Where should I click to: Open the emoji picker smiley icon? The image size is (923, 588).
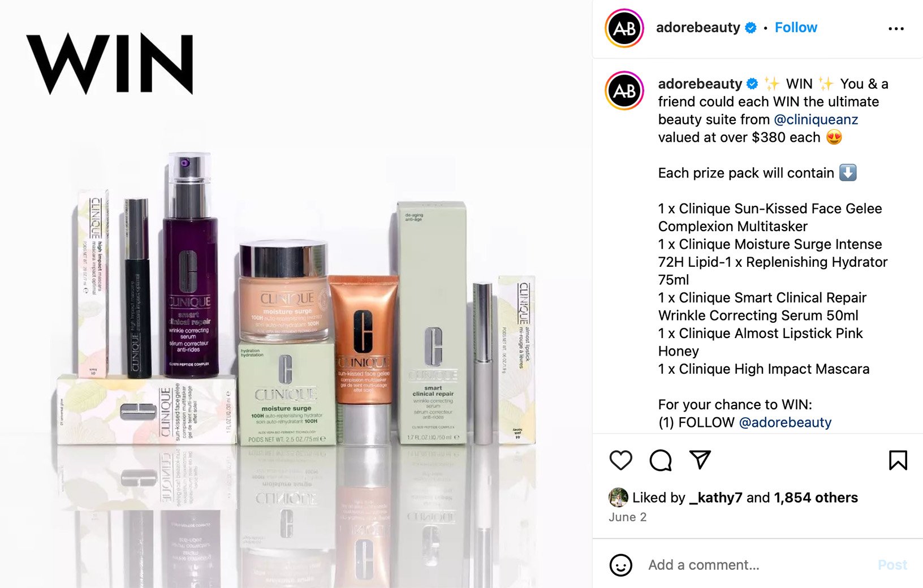click(620, 565)
